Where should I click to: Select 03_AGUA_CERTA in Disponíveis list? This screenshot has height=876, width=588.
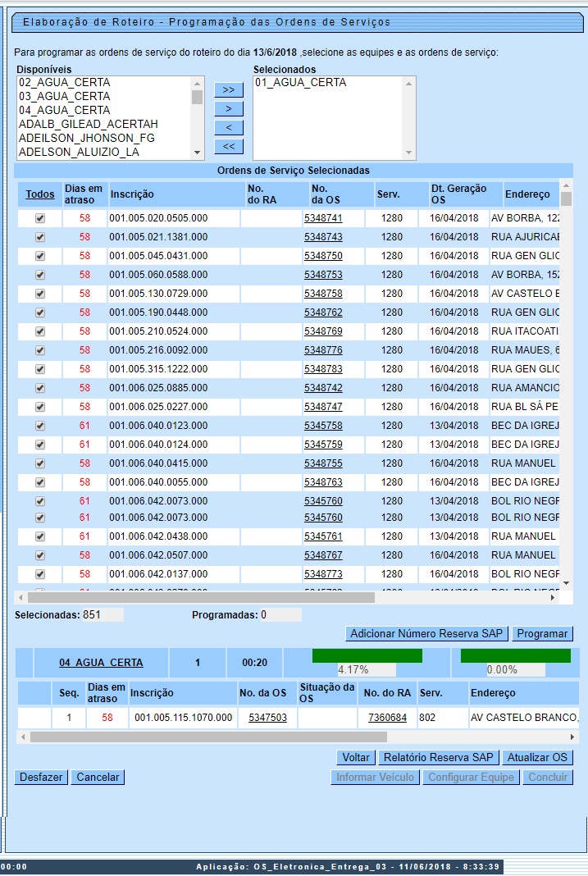(x=65, y=97)
